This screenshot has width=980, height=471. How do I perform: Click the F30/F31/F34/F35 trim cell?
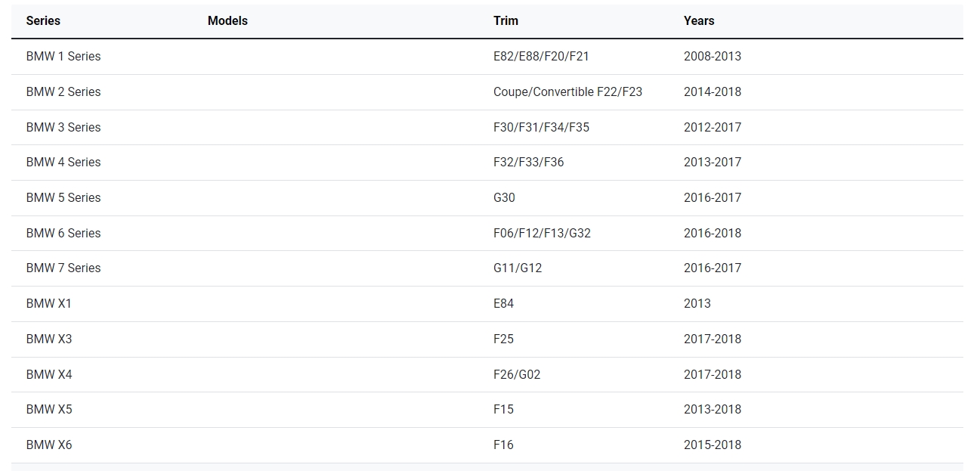pyautogui.click(x=541, y=128)
